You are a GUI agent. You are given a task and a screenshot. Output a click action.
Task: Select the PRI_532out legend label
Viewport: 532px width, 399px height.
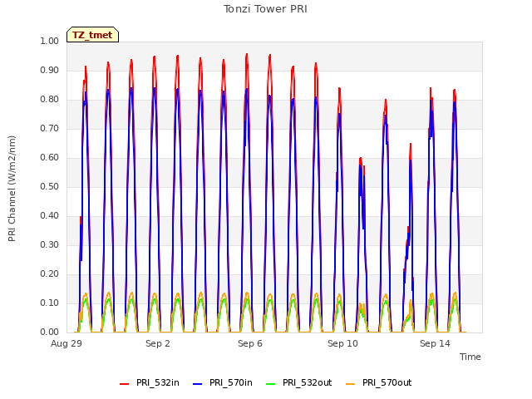(x=307, y=382)
